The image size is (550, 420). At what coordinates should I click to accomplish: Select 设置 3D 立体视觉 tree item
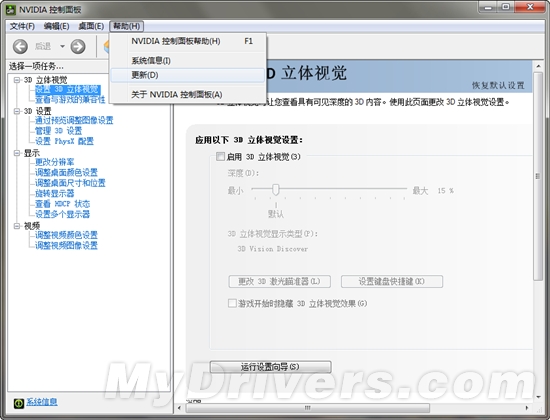67,89
